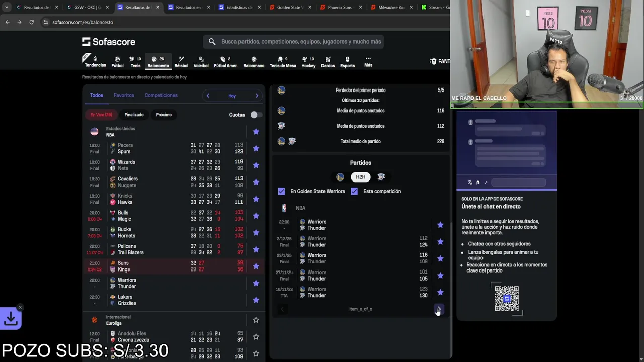Toggle favorite star for Pacers vs Spurs
The image size is (644, 362).
point(256,148)
